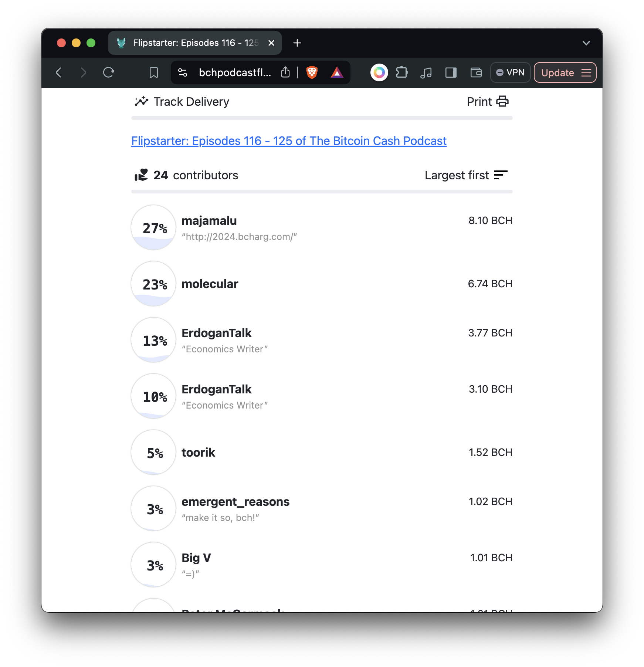Screen dimensions: 644x667
Task: Open the Brave Wallet icon
Action: tap(476, 72)
